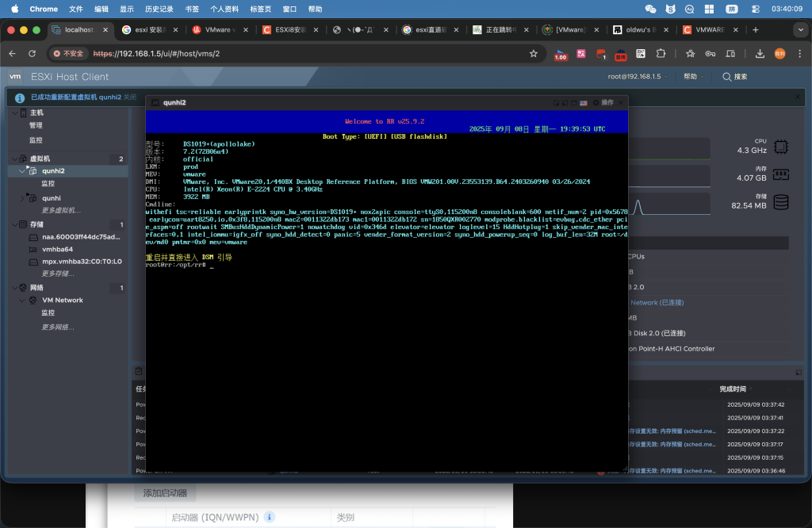This screenshot has width=812, height=528.
Task: Click the 关闭 link in the notification banner
Action: pyautogui.click(x=130, y=97)
